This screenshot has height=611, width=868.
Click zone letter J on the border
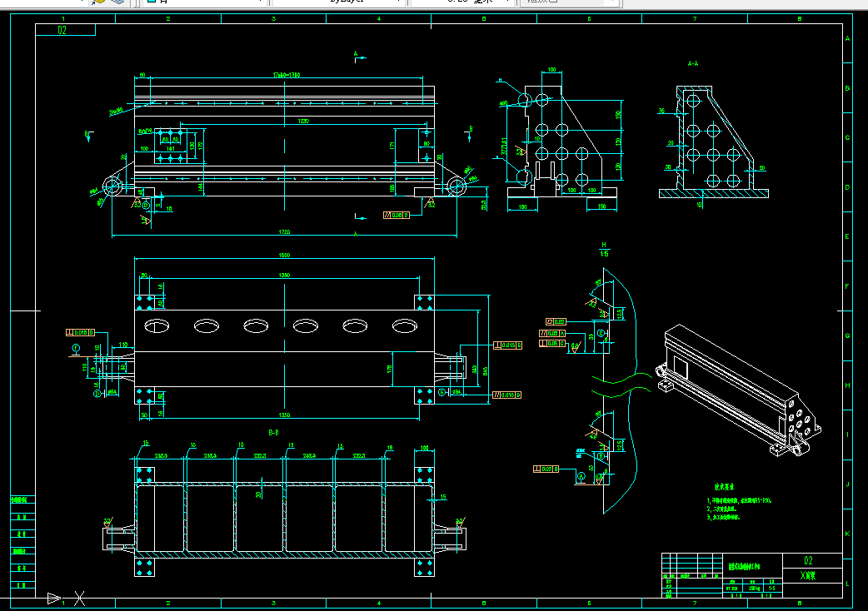coord(847,484)
